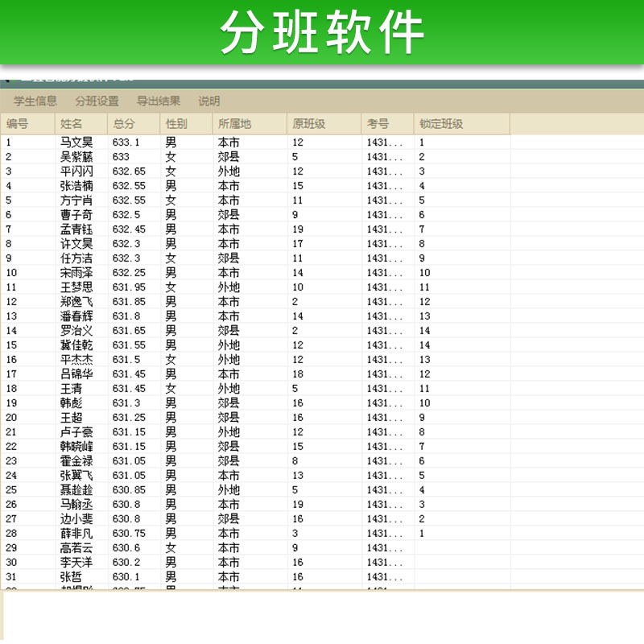Select student name 吴紫藤

pos(76,157)
